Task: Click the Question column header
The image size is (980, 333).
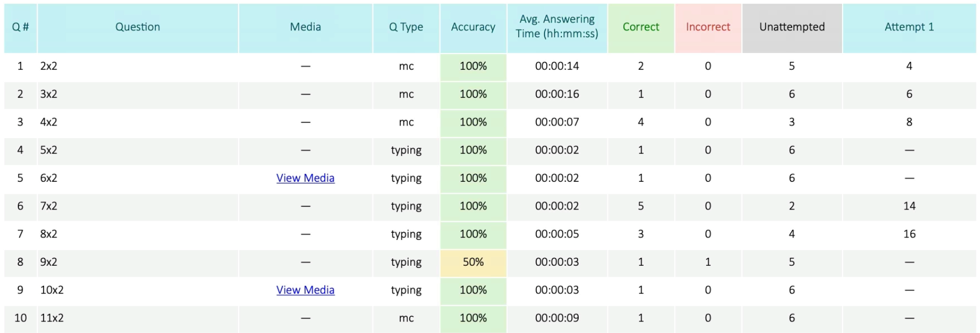Action: click(137, 27)
